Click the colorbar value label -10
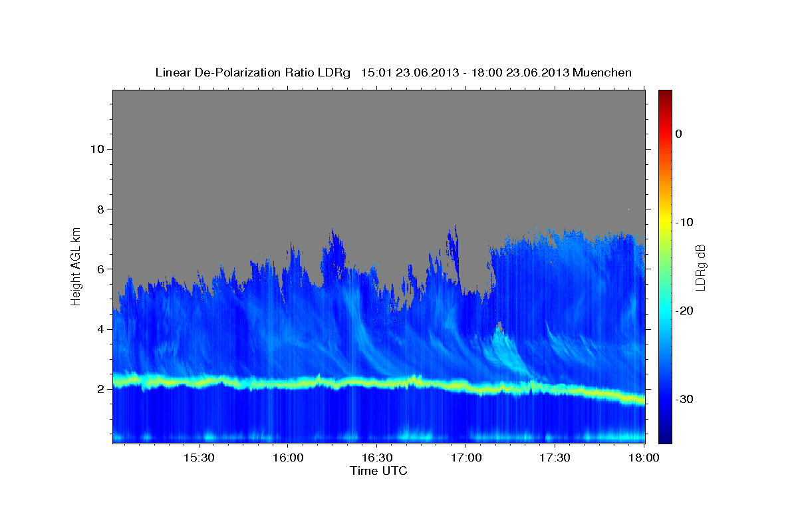The image size is (798, 532). (x=685, y=222)
